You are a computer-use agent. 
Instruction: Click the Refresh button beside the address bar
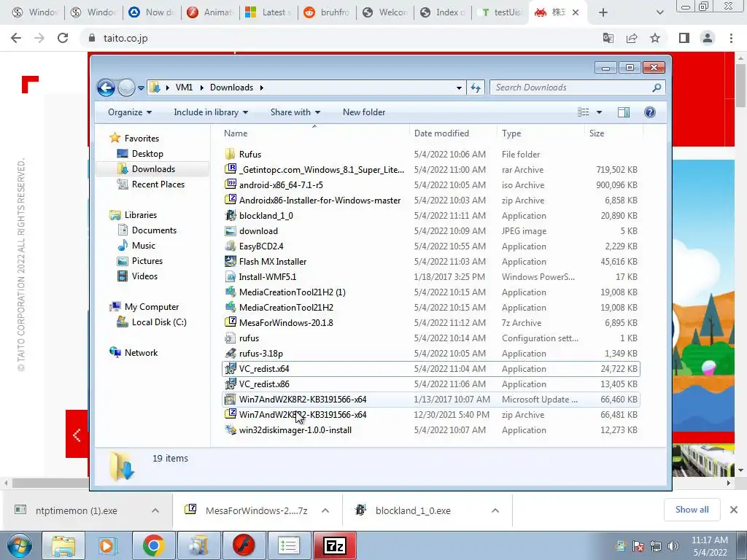[476, 87]
